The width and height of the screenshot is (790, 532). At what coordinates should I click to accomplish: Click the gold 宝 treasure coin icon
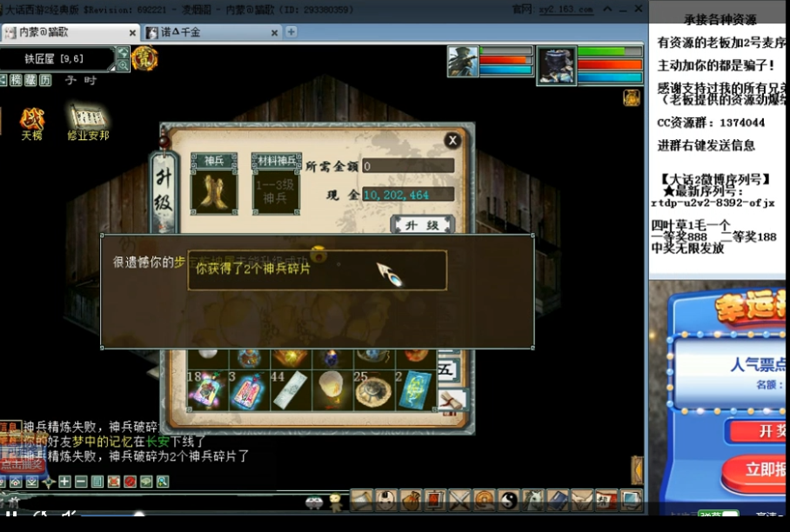coord(144,59)
